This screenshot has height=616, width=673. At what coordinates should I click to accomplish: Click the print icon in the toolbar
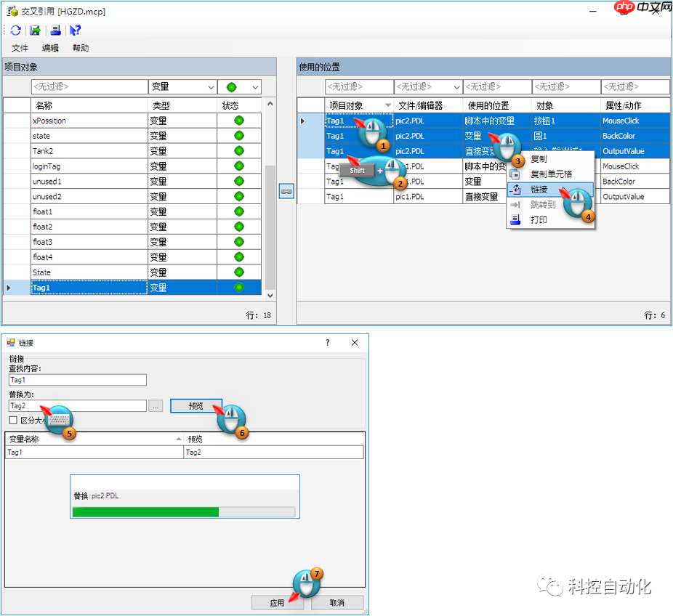tap(55, 31)
